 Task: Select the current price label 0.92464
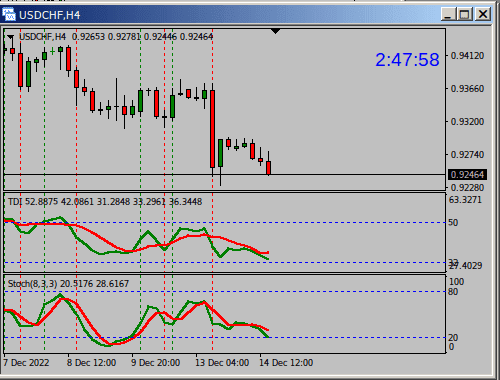pos(467,174)
